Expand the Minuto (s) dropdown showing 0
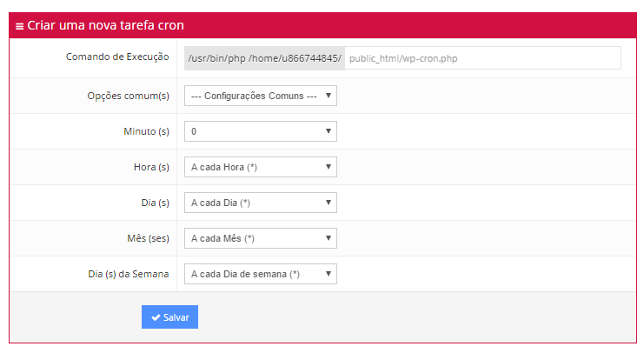Screen dimensions: 644x353 click(260, 131)
